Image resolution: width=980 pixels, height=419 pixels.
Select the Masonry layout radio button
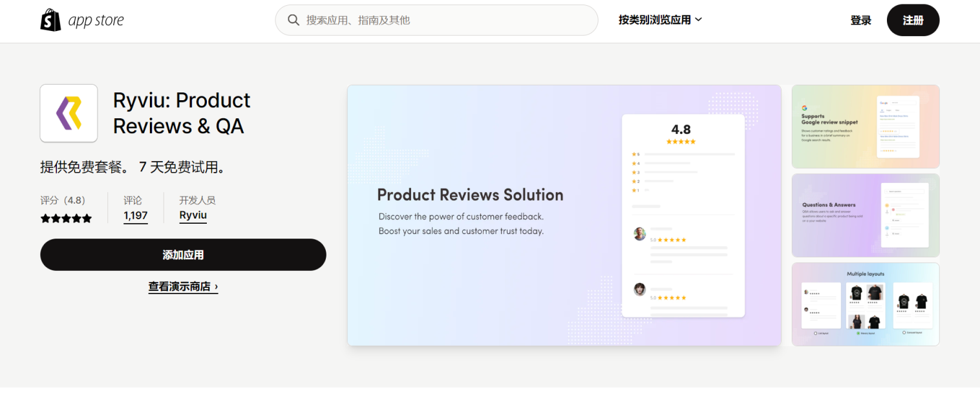click(858, 333)
